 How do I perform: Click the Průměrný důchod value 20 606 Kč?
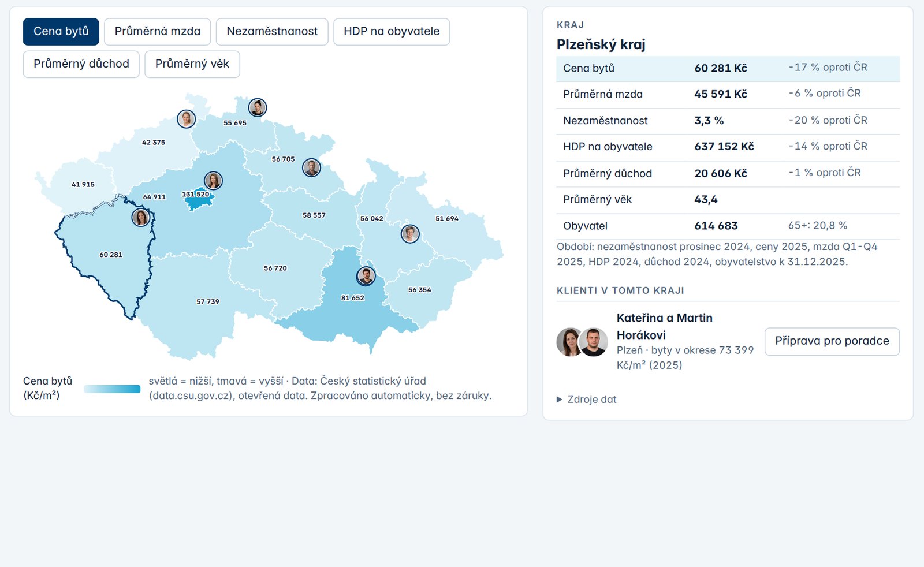coord(721,173)
